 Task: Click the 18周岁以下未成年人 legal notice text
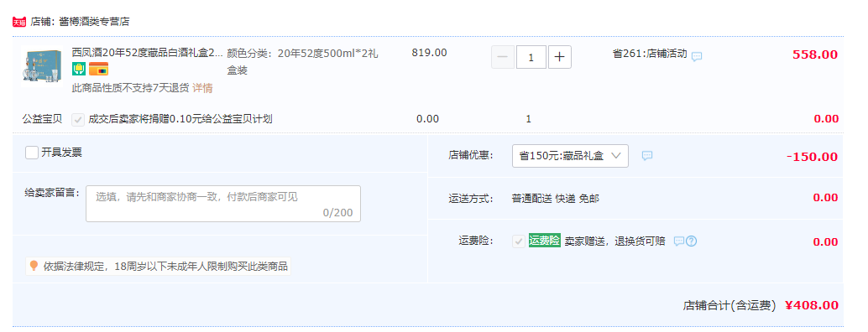pos(165,267)
